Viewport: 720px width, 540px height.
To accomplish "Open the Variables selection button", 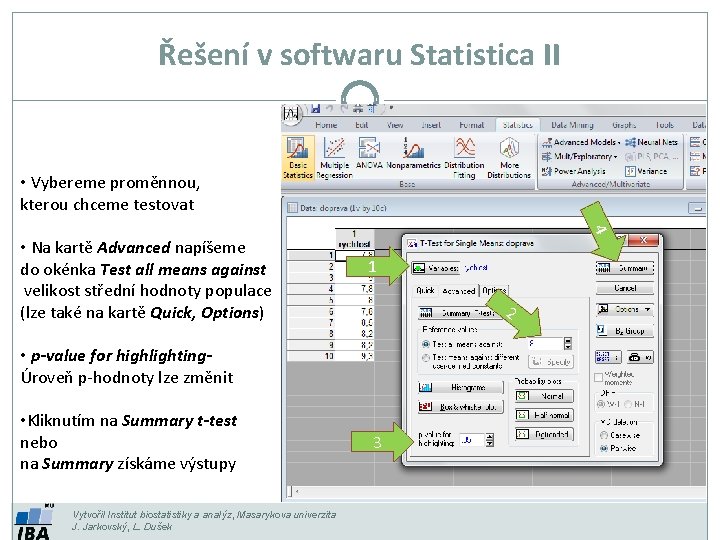I will tap(435, 268).
